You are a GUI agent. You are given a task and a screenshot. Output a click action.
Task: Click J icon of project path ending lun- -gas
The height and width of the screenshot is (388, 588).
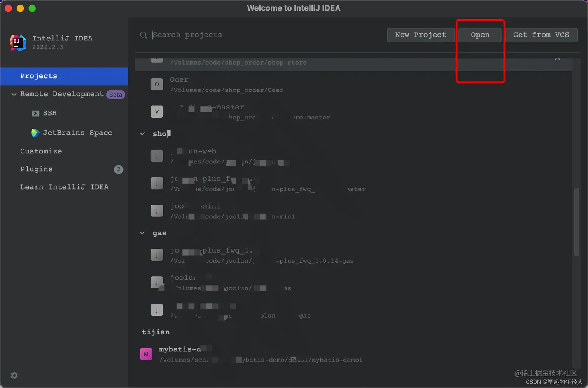coord(157,310)
